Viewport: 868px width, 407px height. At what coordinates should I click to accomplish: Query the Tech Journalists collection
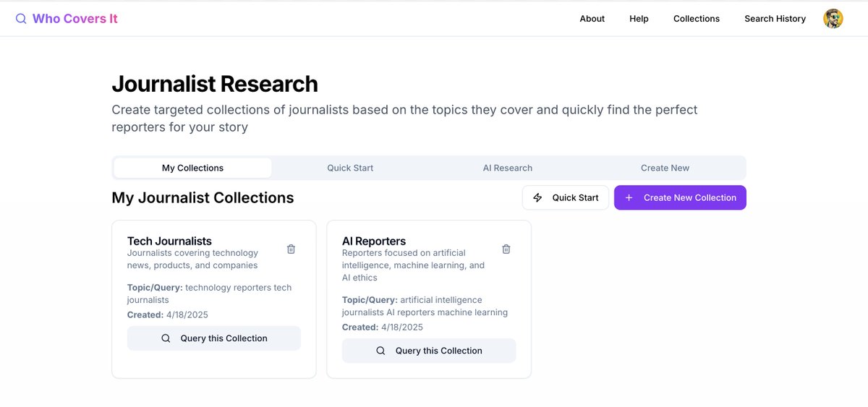(214, 338)
